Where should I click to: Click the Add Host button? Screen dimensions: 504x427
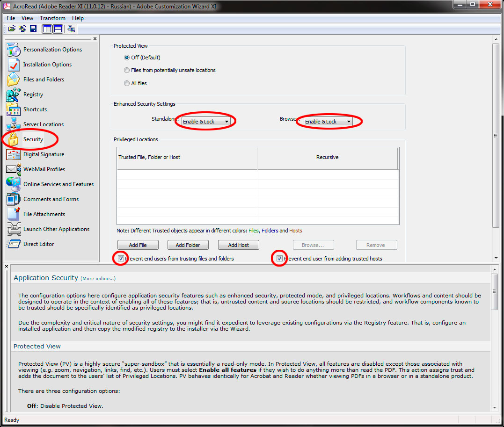tap(239, 245)
